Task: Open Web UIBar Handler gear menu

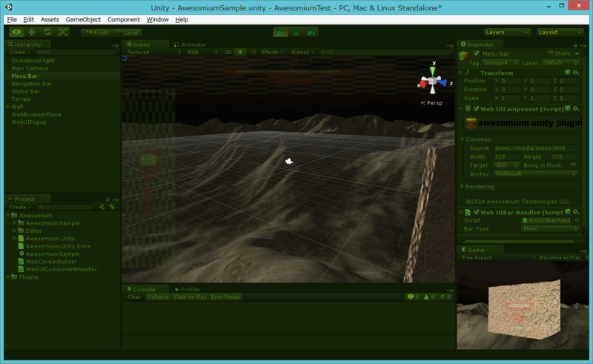Action: click(576, 212)
